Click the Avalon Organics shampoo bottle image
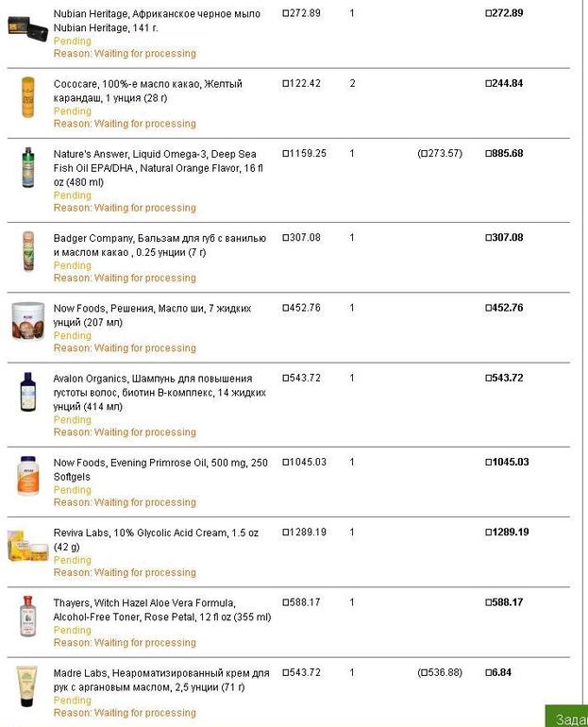Viewport: 588px width, 727px height. pos(27,391)
